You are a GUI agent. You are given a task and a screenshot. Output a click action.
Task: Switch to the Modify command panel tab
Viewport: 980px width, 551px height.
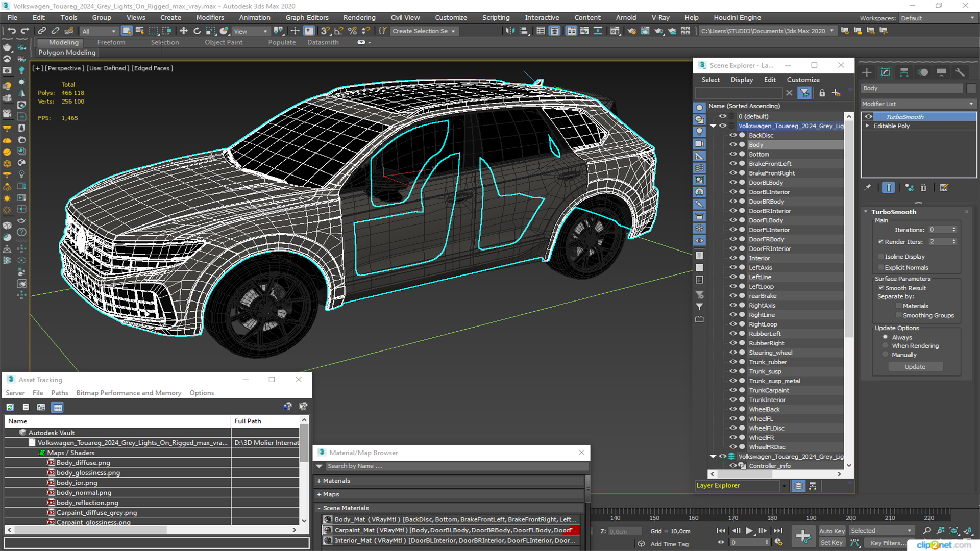pyautogui.click(x=886, y=72)
